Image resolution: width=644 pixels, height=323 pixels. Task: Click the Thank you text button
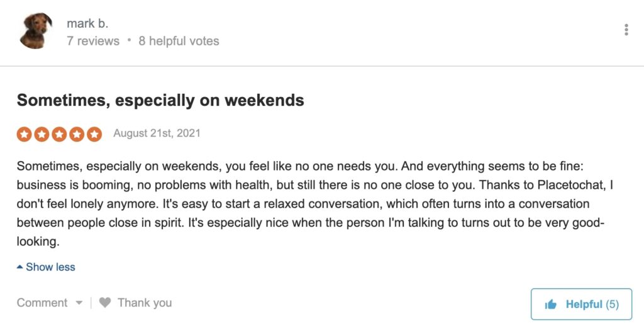145,303
